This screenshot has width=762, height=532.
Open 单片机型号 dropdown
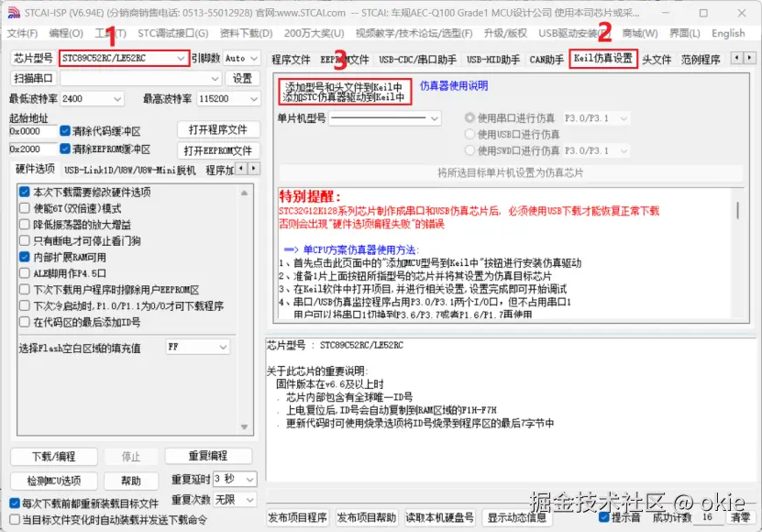pyautogui.click(x=385, y=118)
